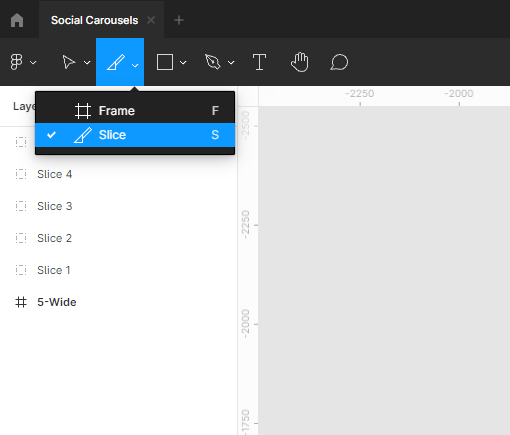The width and height of the screenshot is (510, 435).
Task: Open the shape tools dropdown chevron
Action: tap(183, 62)
